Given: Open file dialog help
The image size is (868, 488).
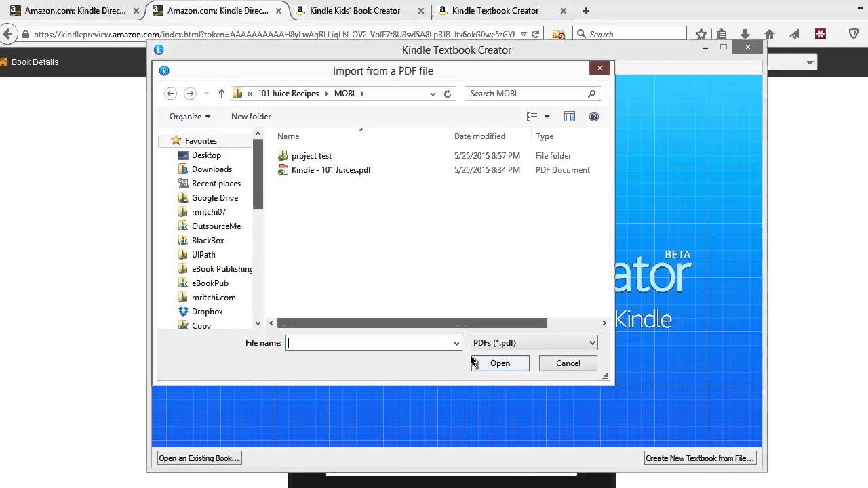Looking at the screenshot, I should tap(594, 117).
